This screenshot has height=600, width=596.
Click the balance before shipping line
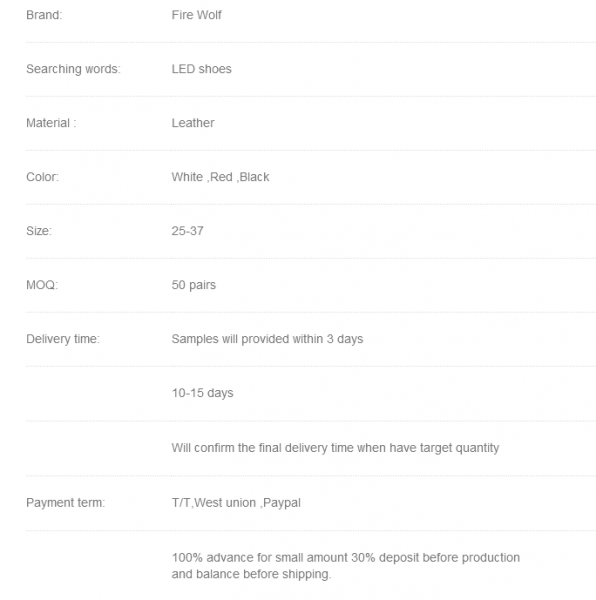(251, 574)
